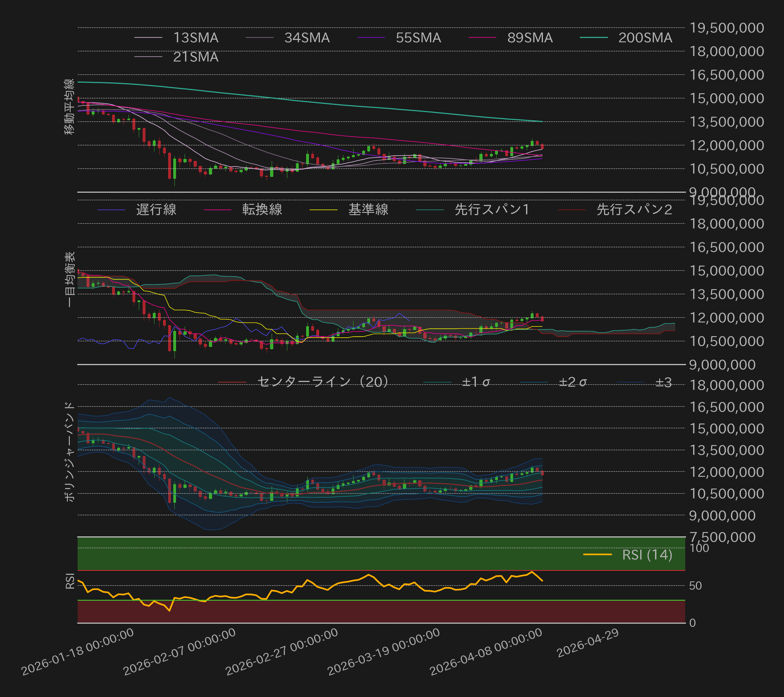Toggle the 13SMA legend line

pos(196,38)
